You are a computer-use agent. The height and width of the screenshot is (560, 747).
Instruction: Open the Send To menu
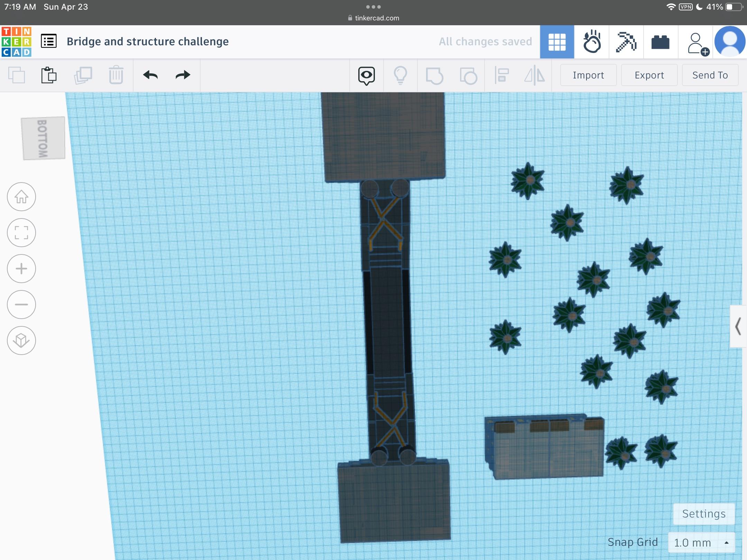[x=710, y=75]
